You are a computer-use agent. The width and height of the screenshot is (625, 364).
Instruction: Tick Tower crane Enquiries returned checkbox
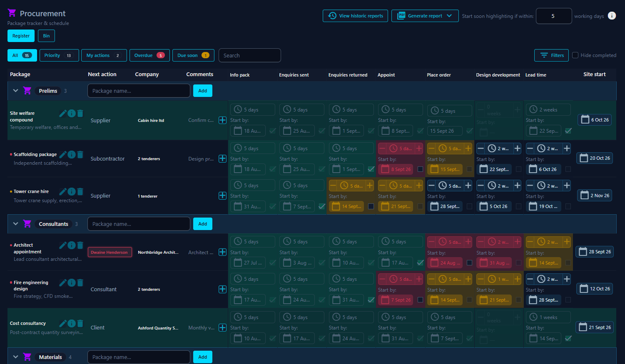[371, 206]
